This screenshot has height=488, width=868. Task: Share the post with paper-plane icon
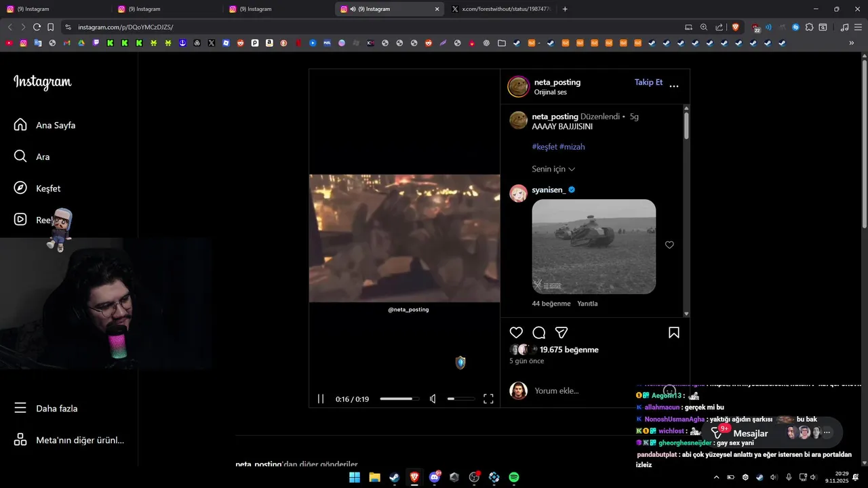tap(561, 333)
